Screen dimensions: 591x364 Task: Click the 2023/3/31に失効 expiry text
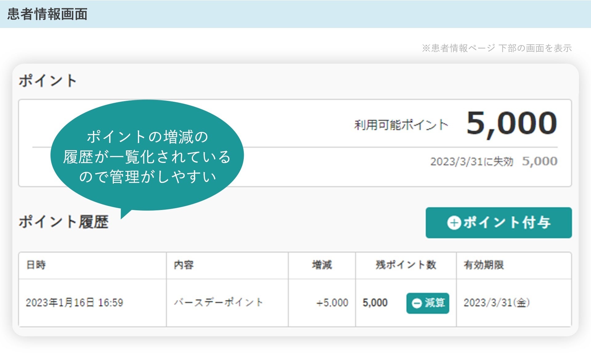pyautogui.click(x=471, y=161)
